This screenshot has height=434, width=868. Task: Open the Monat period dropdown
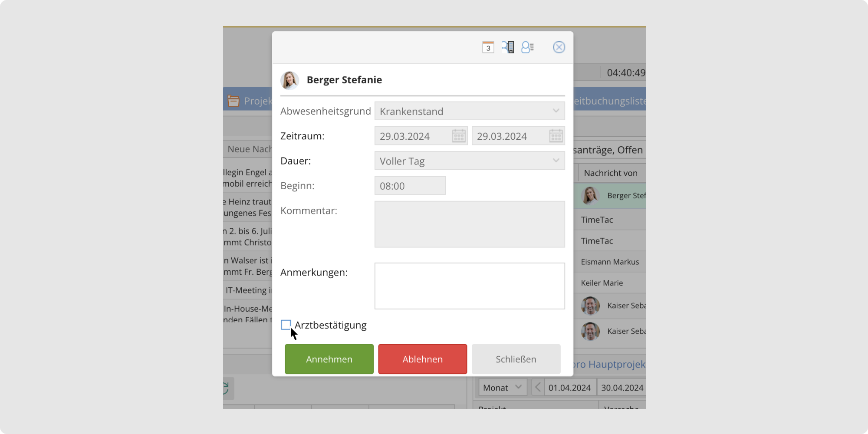[502, 388]
